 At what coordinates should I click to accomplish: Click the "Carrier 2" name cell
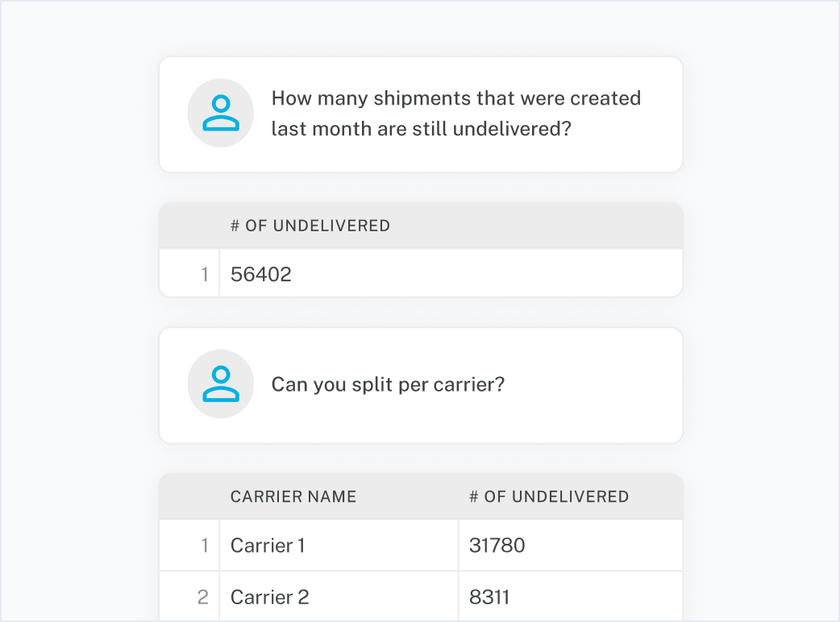click(269, 597)
